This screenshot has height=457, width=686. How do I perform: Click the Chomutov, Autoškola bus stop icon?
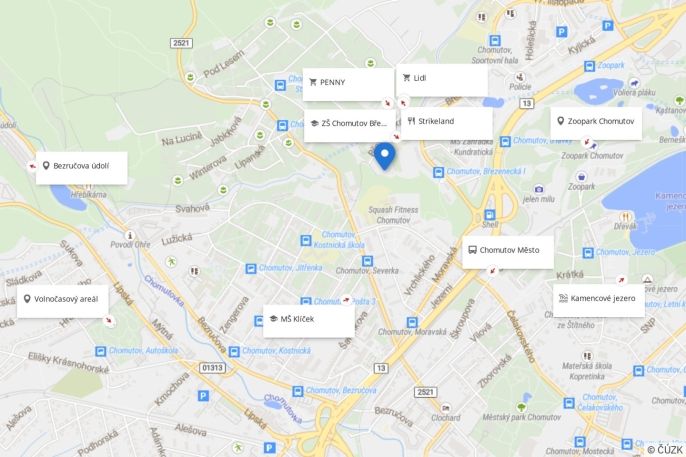[x=101, y=351]
